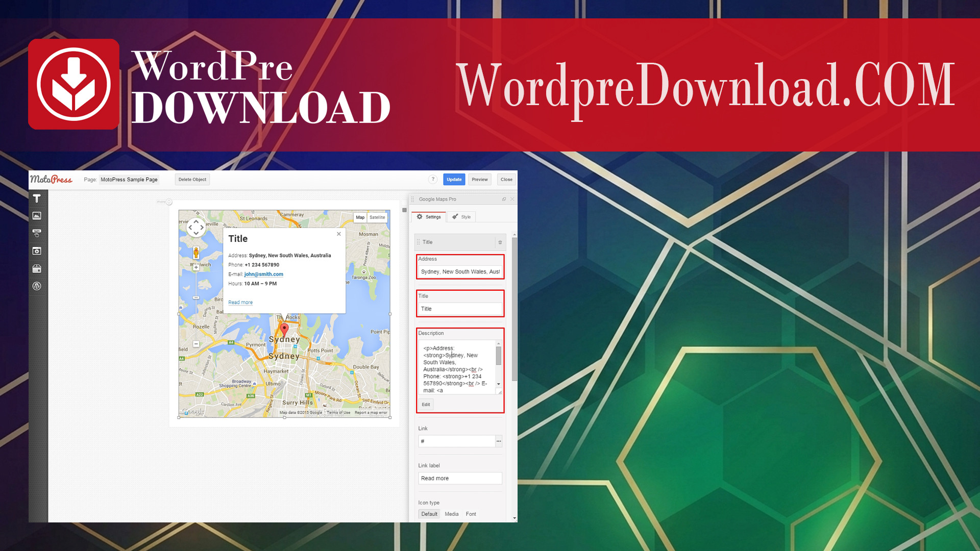Select the Image widgets icon in sidebar
Viewport: 980px width, 551px height.
[37, 216]
